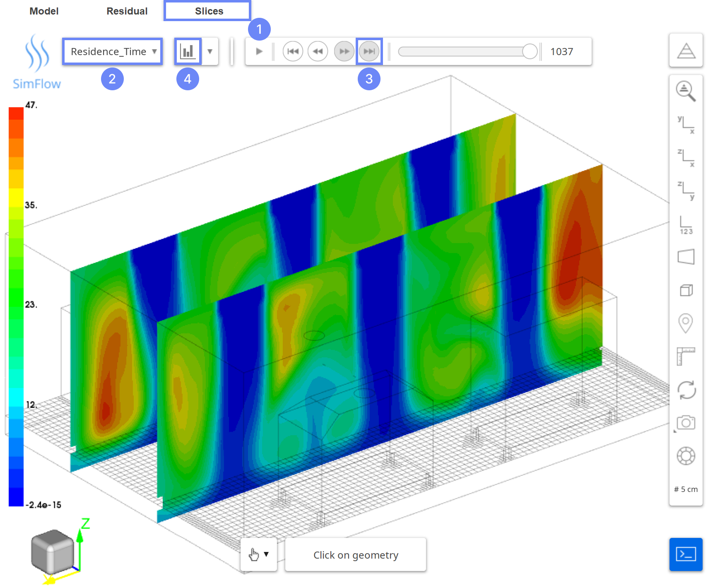Click the color legend bar chart icon
This screenshot has width=708, height=588.
(x=188, y=51)
